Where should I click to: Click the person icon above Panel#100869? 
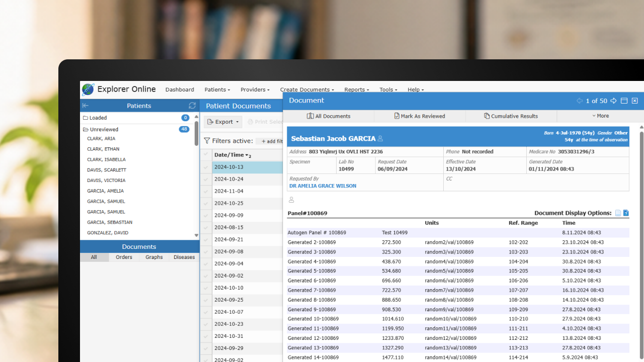pyautogui.click(x=291, y=200)
